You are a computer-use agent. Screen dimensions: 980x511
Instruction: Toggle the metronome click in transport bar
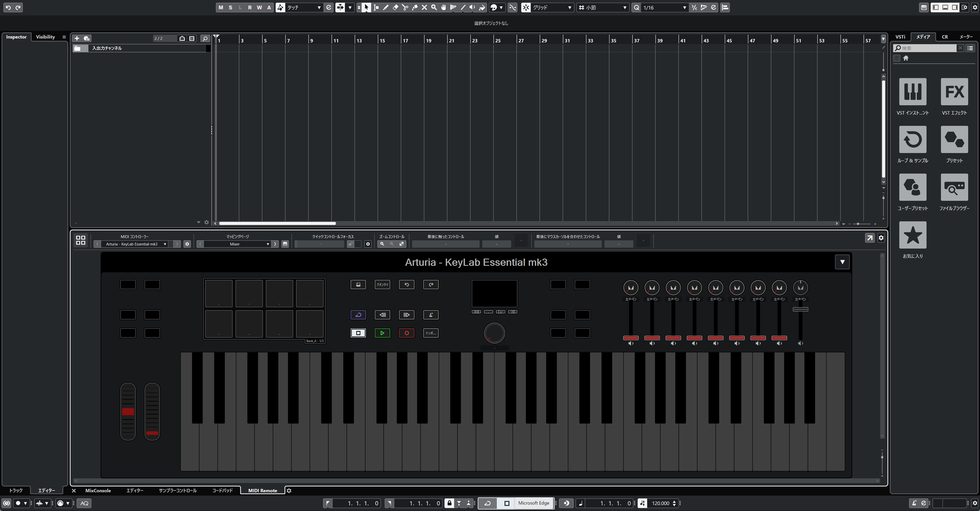[x=914, y=503]
